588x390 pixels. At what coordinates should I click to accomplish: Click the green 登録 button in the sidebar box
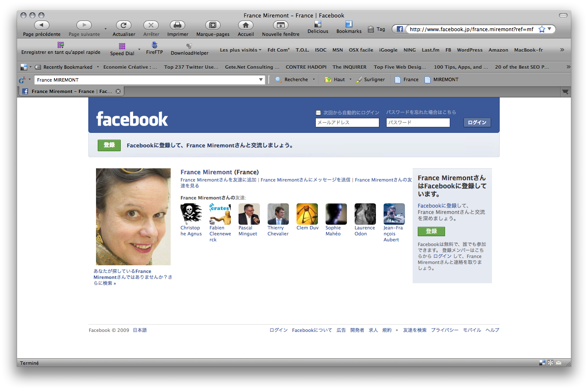click(431, 232)
